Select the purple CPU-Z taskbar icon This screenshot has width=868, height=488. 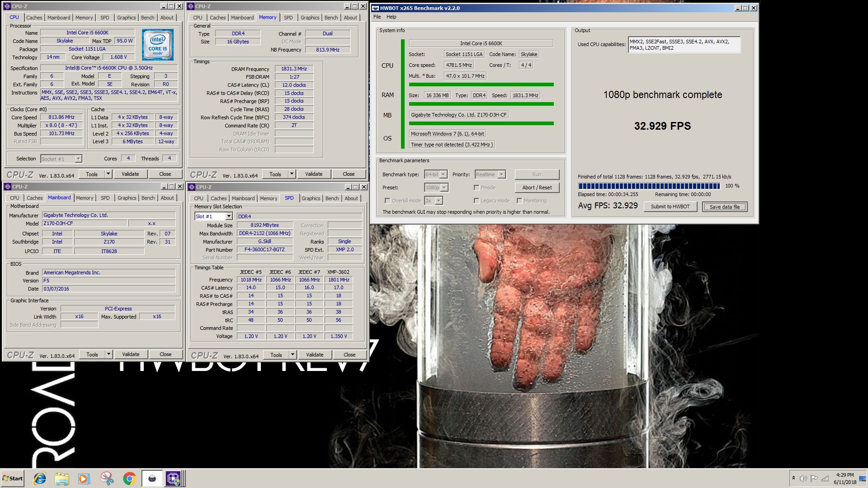173,479
